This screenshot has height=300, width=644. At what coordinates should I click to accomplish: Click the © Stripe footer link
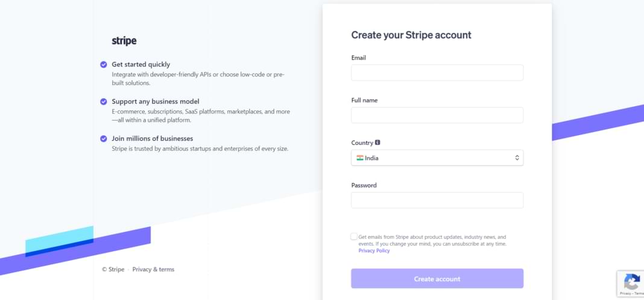113,270
